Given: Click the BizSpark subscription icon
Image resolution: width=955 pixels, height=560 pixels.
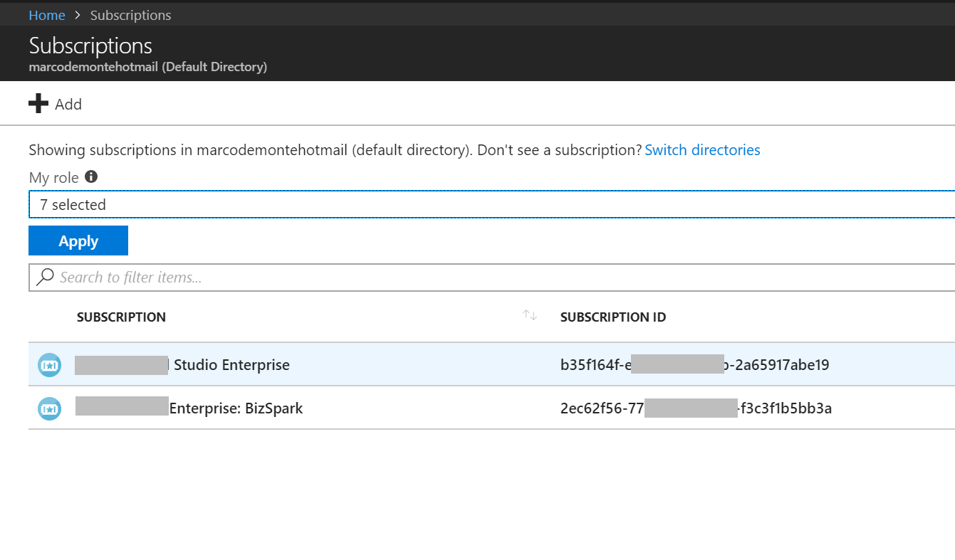Looking at the screenshot, I should [x=49, y=408].
